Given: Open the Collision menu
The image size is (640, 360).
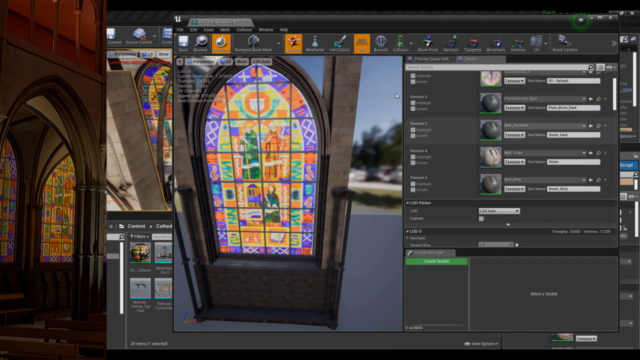Looking at the screenshot, I should point(244,30).
